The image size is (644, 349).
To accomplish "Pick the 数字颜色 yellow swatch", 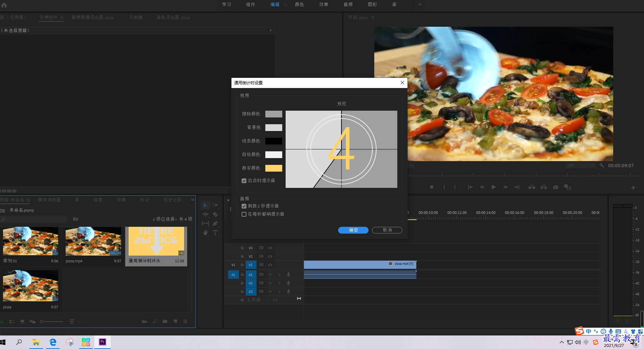I will tap(273, 168).
